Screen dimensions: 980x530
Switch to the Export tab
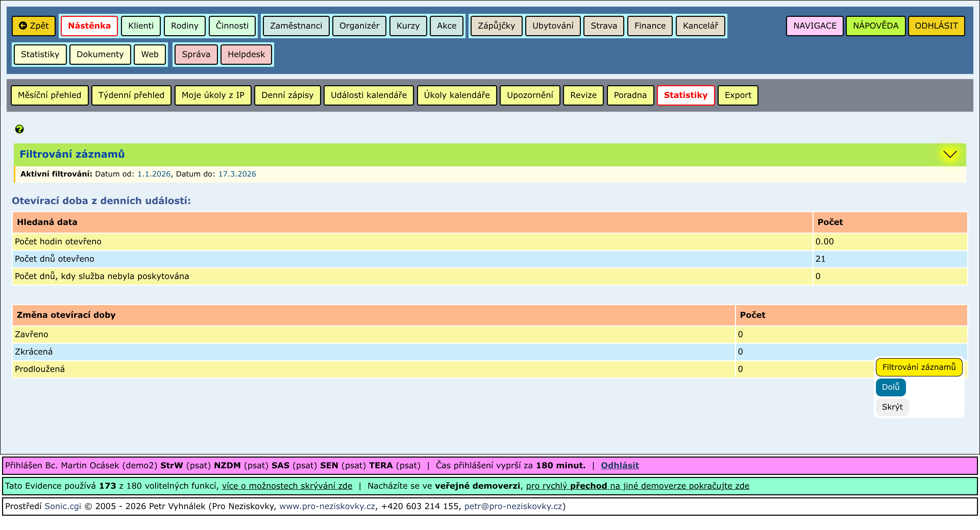tap(737, 95)
